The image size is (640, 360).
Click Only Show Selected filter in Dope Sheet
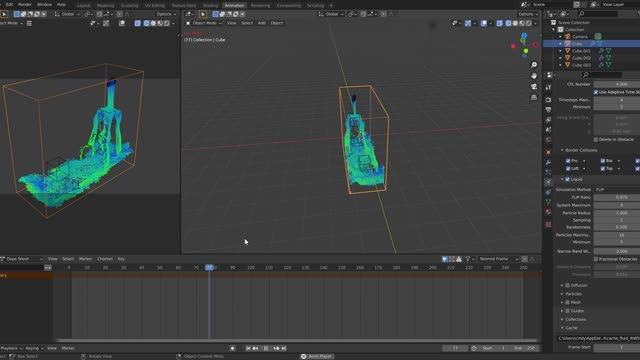click(444, 259)
